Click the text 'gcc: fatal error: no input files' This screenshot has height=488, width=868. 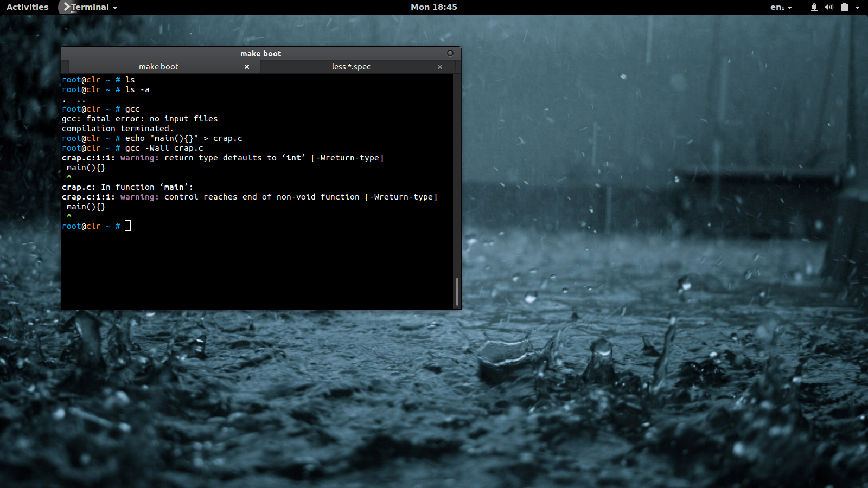(x=139, y=119)
